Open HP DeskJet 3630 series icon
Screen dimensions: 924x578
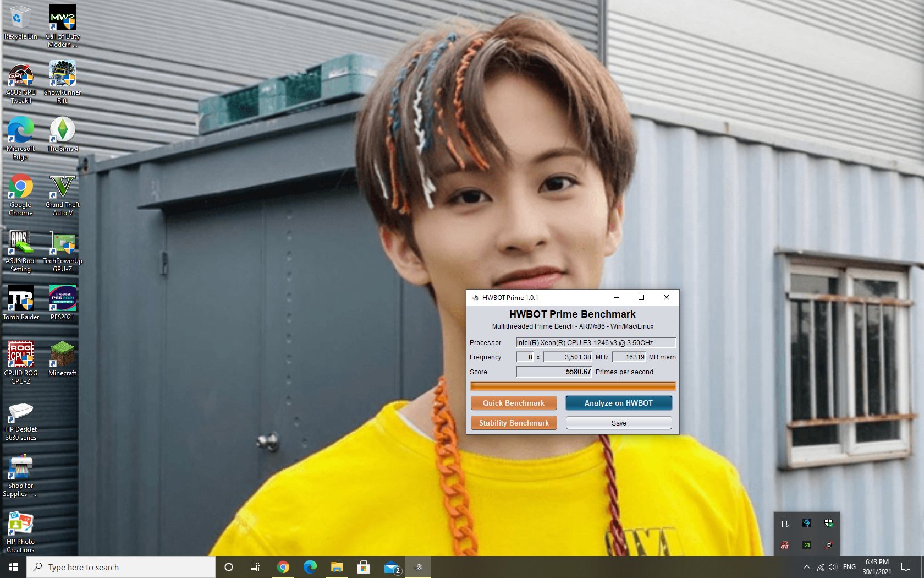click(x=21, y=421)
